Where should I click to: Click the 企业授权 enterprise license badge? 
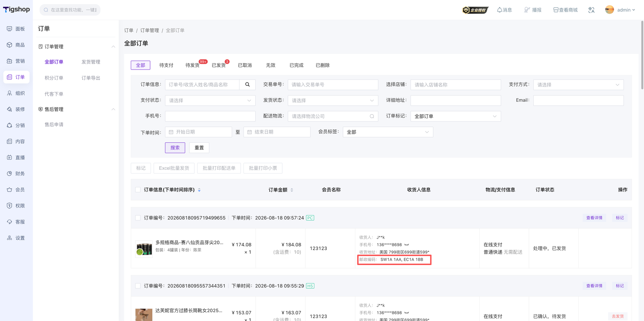(475, 10)
